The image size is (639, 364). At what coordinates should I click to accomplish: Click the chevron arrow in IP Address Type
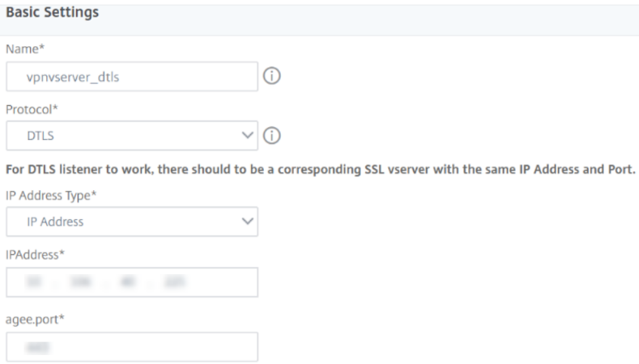[x=248, y=221]
